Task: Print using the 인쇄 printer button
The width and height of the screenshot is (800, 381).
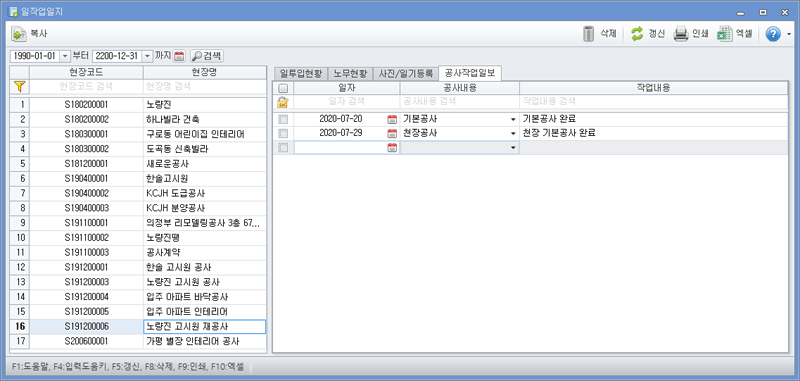Action: click(x=691, y=34)
